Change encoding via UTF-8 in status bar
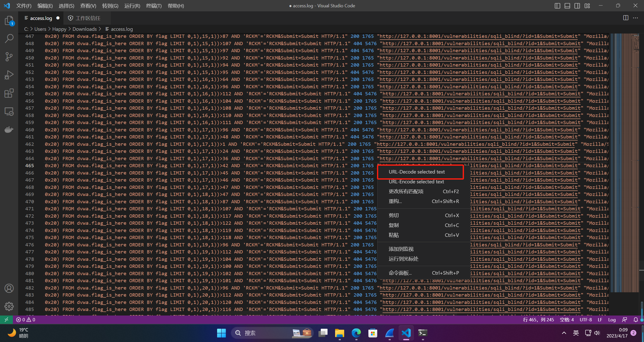This screenshot has height=342, width=644. tap(586, 320)
